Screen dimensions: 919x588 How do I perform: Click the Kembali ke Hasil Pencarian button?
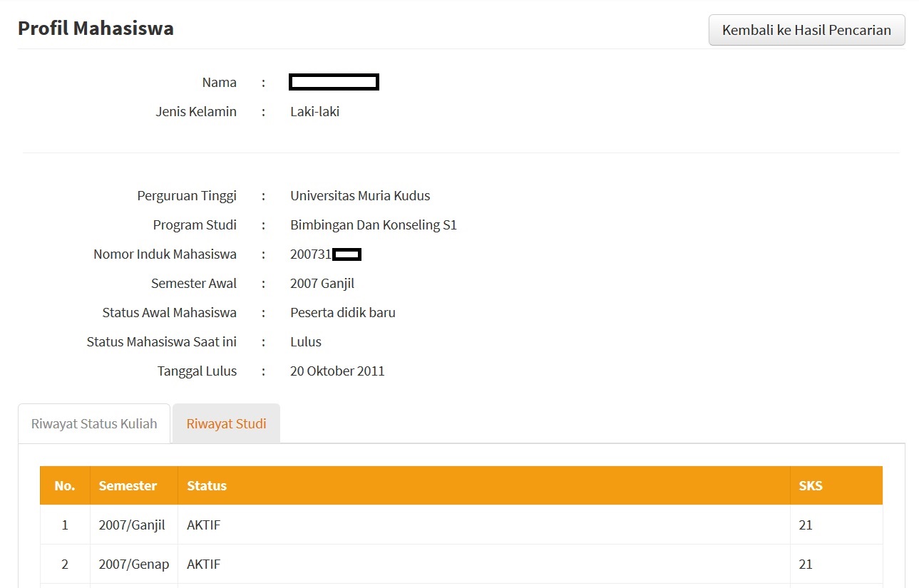point(806,30)
